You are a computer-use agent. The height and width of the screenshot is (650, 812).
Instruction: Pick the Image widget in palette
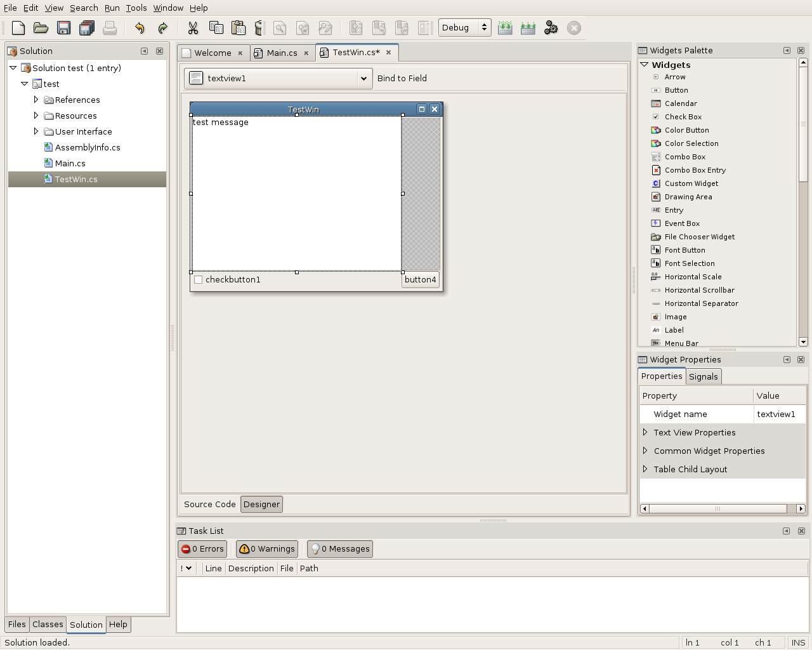[676, 317]
